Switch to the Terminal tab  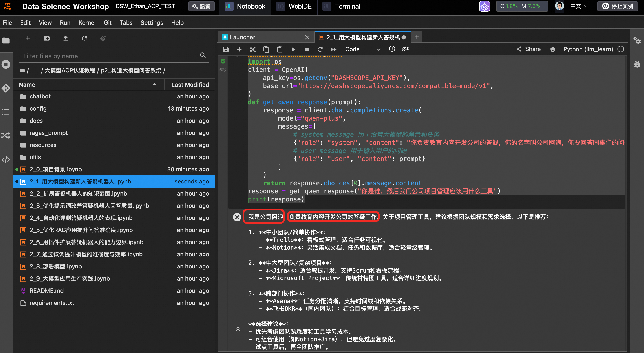click(x=342, y=6)
